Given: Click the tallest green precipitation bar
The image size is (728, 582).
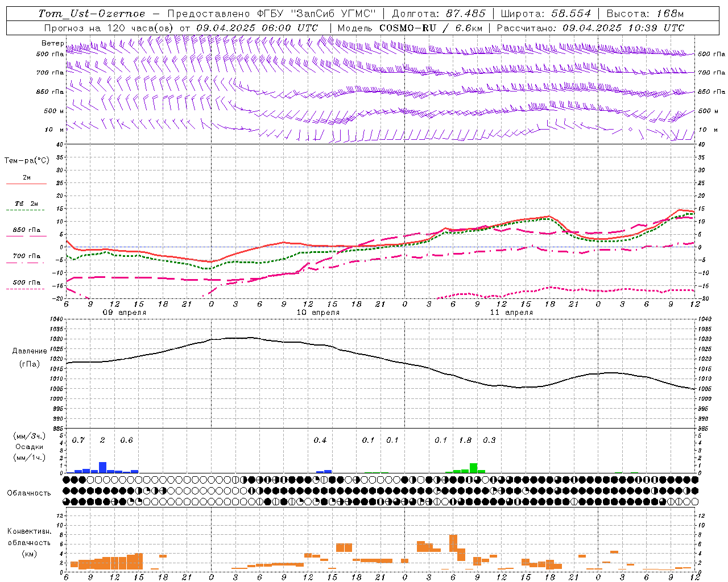Looking at the screenshot, I should (473, 468).
